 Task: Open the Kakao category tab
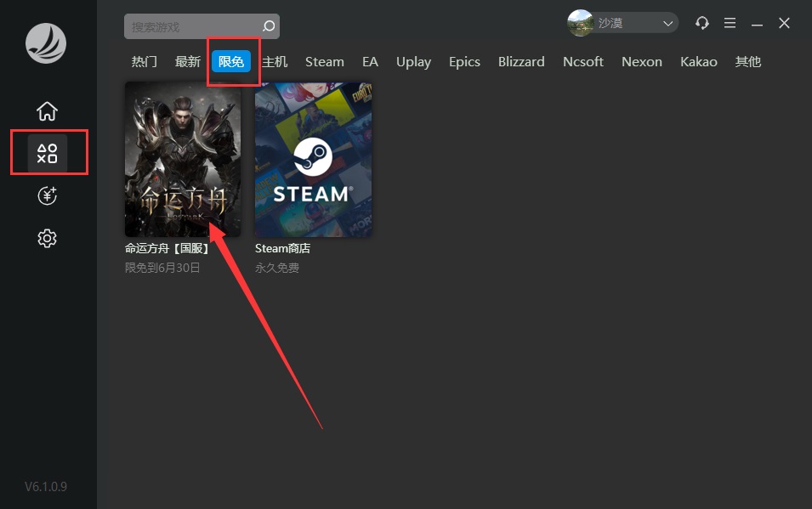pyautogui.click(x=699, y=62)
